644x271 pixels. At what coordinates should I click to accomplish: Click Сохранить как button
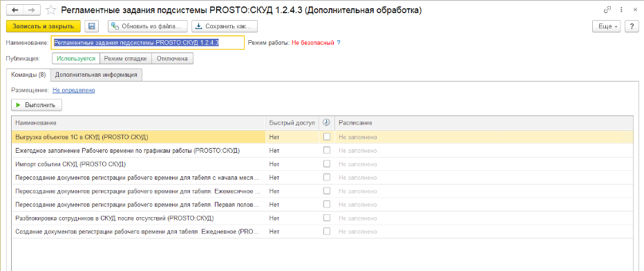click(x=225, y=26)
